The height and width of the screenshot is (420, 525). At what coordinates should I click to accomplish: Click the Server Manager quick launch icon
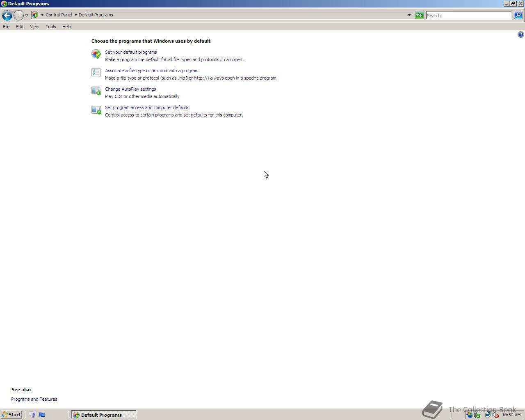tap(32, 415)
